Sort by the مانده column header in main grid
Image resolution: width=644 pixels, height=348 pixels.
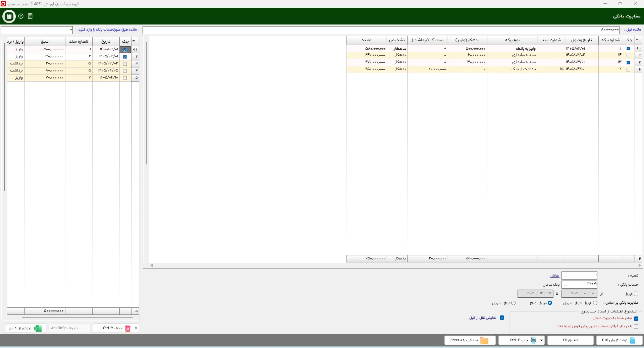(x=366, y=40)
